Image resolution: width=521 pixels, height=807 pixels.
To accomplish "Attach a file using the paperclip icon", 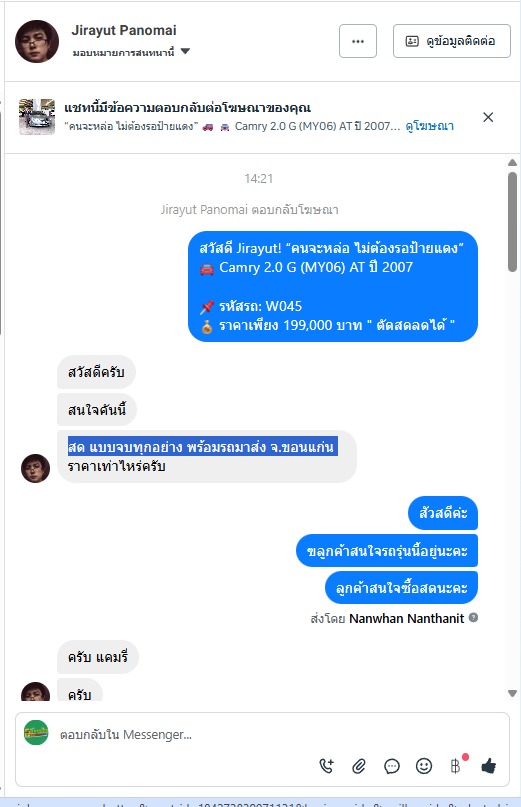I will coord(359,766).
